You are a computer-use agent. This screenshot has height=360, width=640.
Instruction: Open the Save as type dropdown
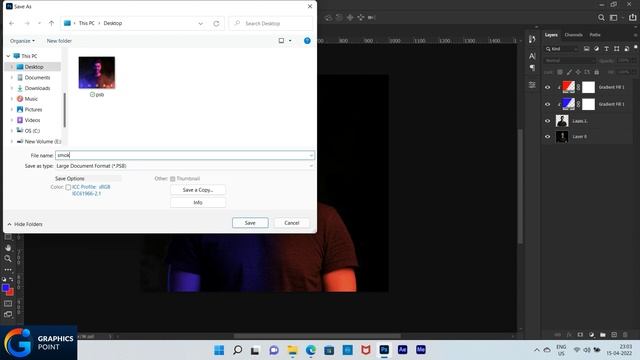pyautogui.click(x=184, y=166)
